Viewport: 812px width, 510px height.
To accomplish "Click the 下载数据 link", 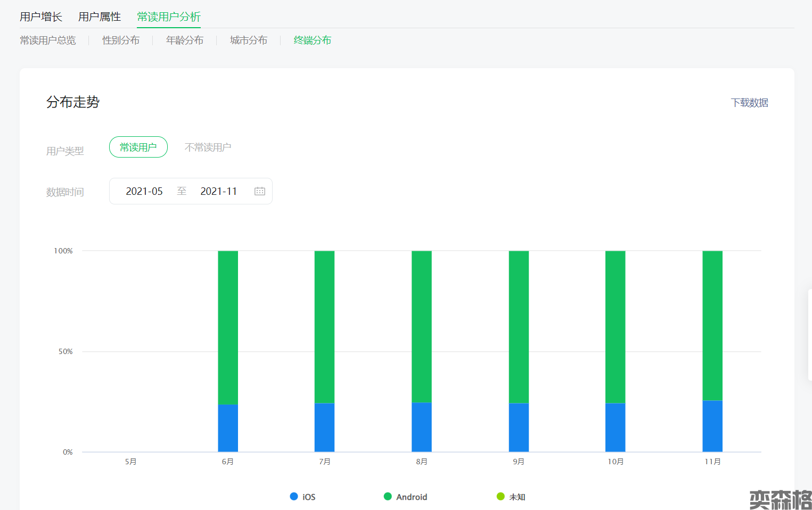I will pyautogui.click(x=749, y=103).
